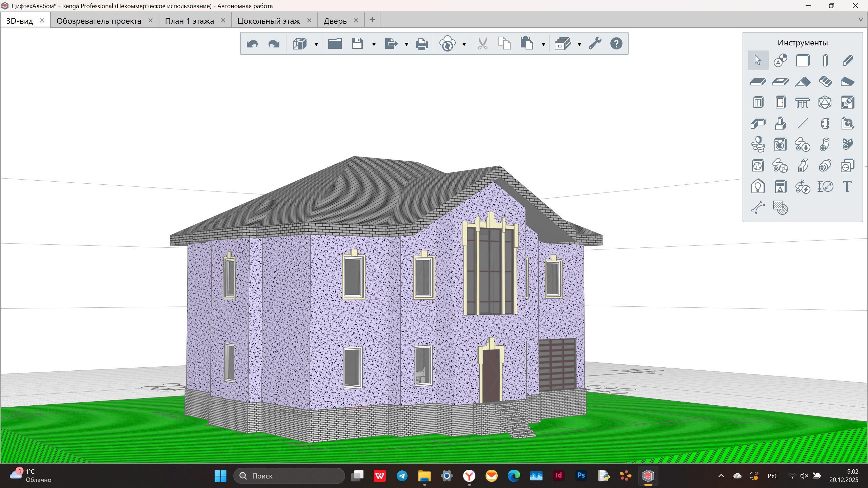
Task: Open the Export dropdown arrow
Action: (x=406, y=44)
